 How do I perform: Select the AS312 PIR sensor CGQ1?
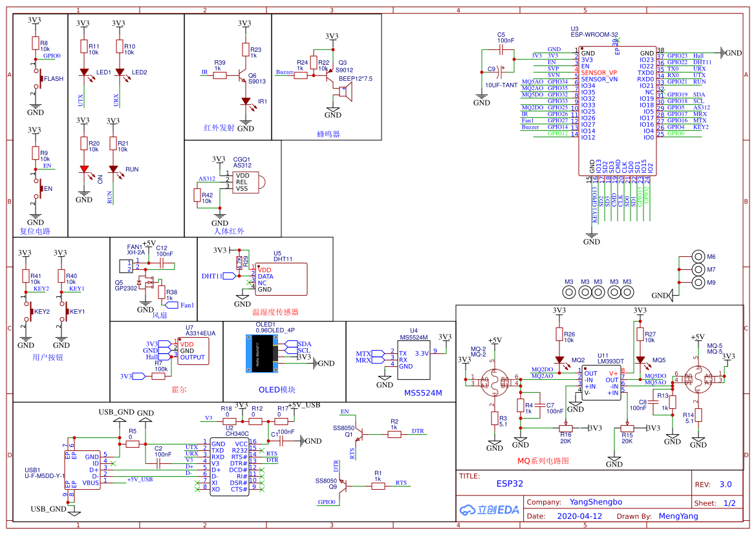[247, 182]
